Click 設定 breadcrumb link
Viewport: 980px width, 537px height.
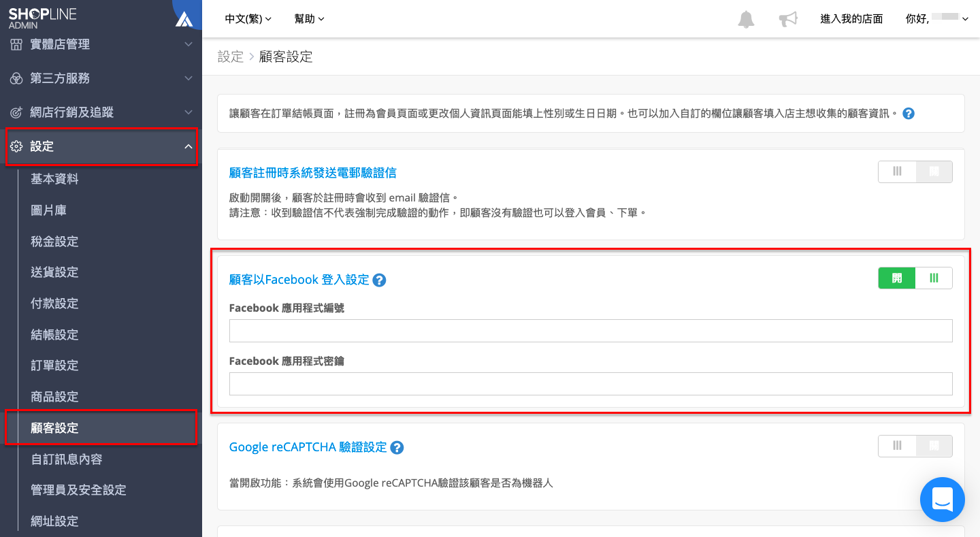click(x=231, y=56)
